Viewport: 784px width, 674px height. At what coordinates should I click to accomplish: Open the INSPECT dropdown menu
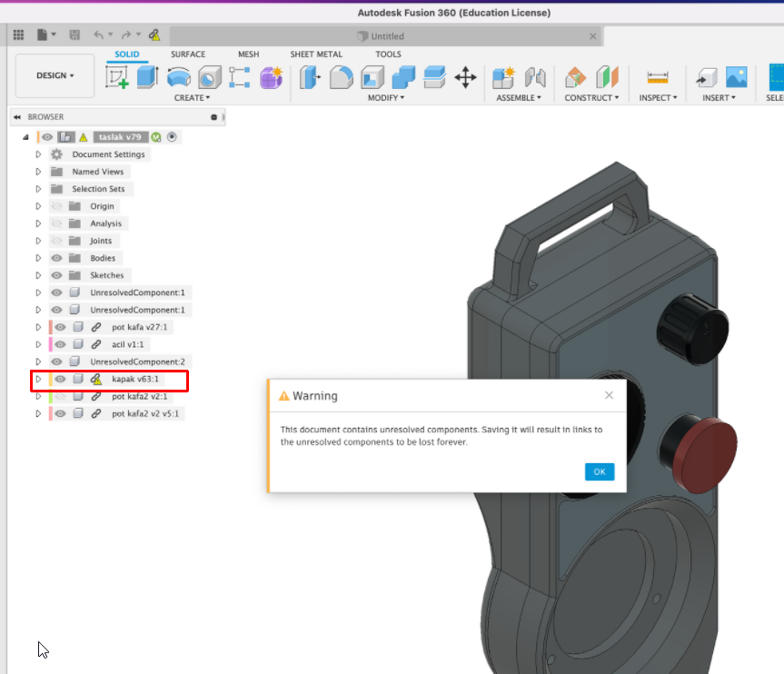tap(658, 98)
